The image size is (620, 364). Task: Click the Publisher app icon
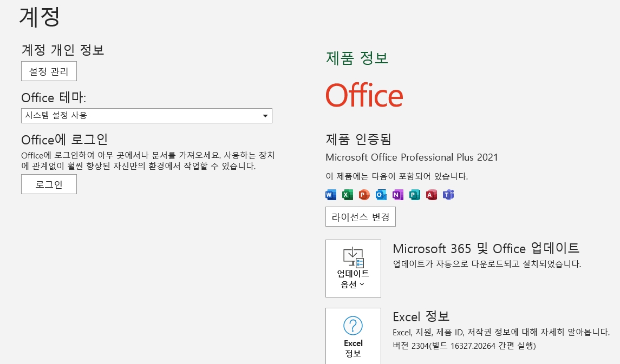click(x=415, y=195)
